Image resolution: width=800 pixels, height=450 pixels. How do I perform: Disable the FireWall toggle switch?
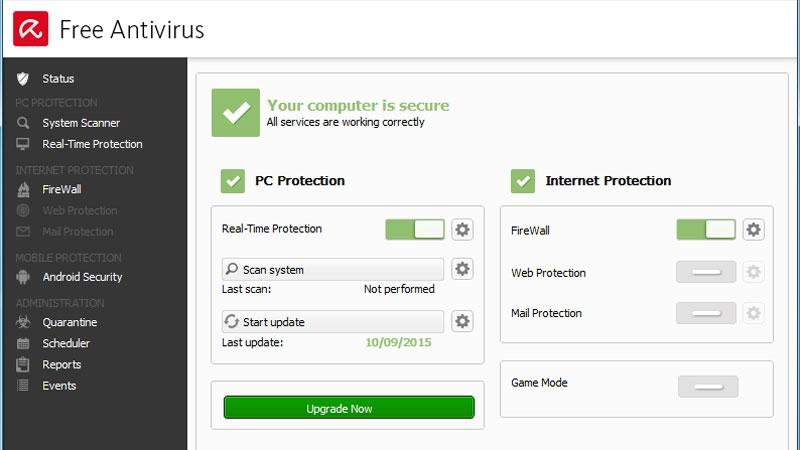706,230
